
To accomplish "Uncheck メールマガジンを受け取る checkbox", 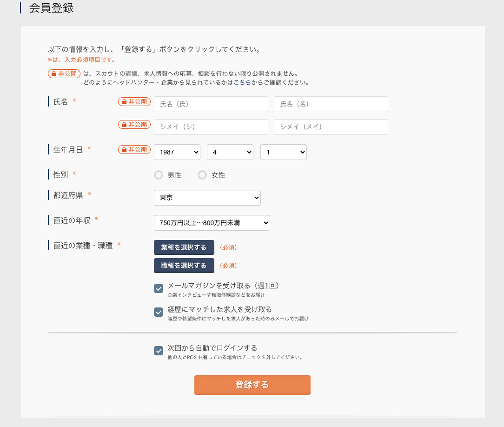I will pyautogui.click(x=159, y=288).
